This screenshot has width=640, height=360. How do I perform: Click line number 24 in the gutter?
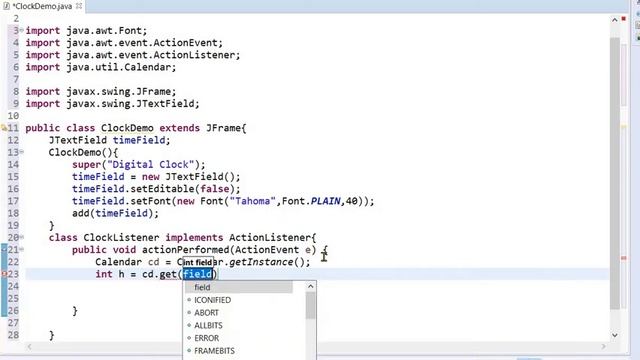[x=13, y=286]
